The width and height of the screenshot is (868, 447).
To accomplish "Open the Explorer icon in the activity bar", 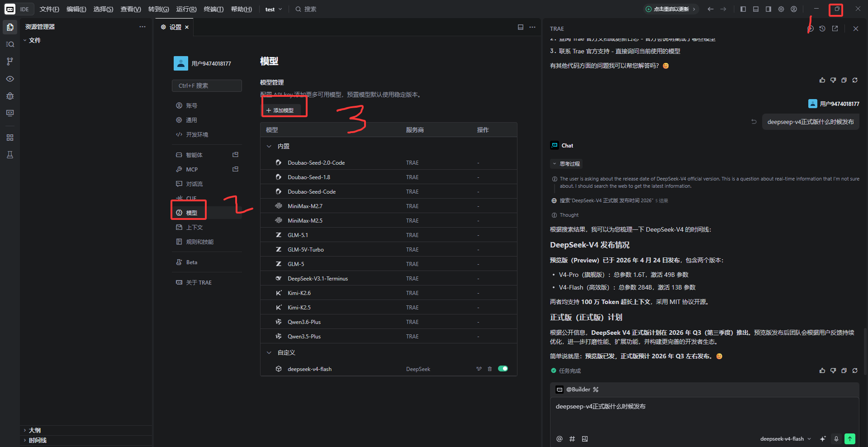I will point(10,27).
